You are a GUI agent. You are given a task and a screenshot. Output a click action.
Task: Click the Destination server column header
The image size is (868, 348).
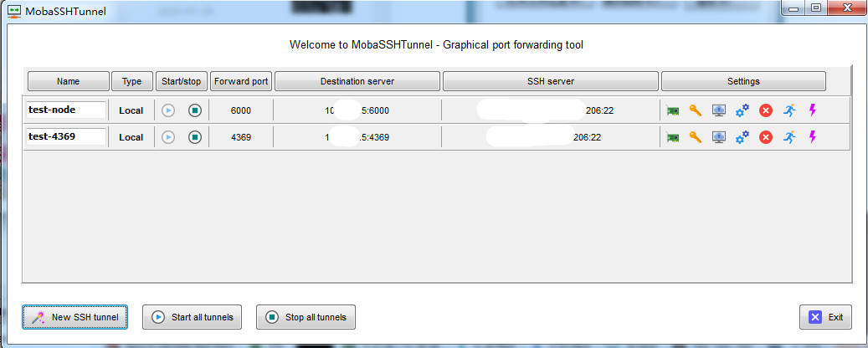(x=357, y=81)
